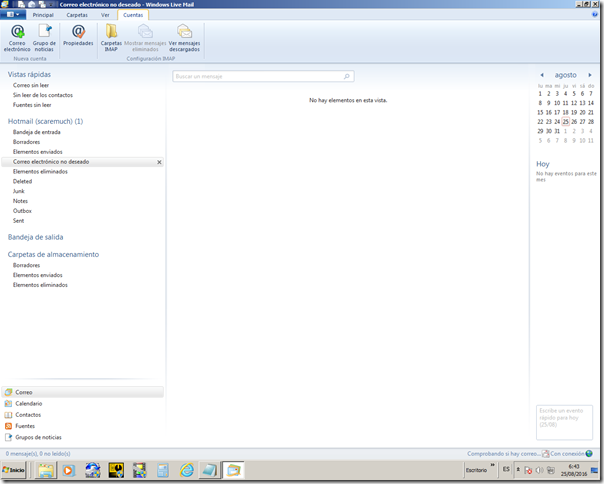Switch to Fuentes view
604x484 pixels.
pos(20,426)
